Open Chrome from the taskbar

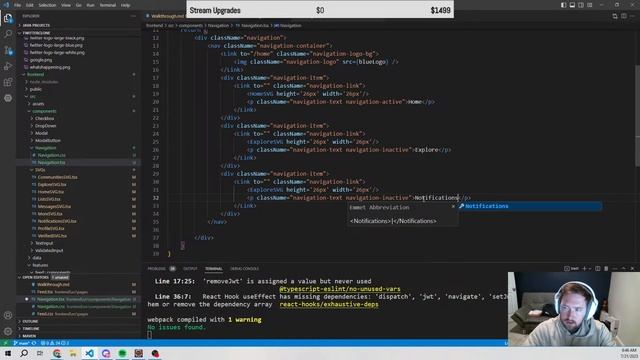tap(57, 353)
